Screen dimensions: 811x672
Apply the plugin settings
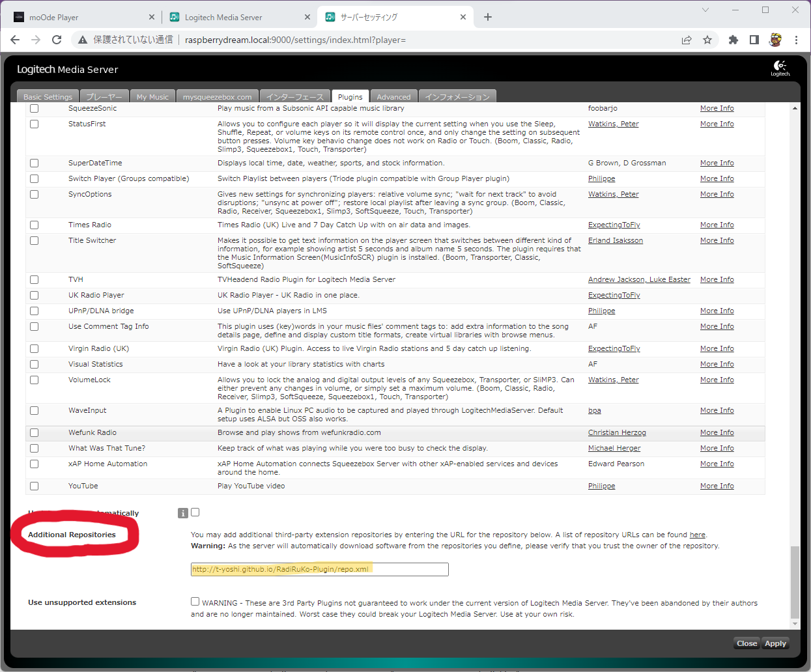pyautogui.click(x=775, y=643)
